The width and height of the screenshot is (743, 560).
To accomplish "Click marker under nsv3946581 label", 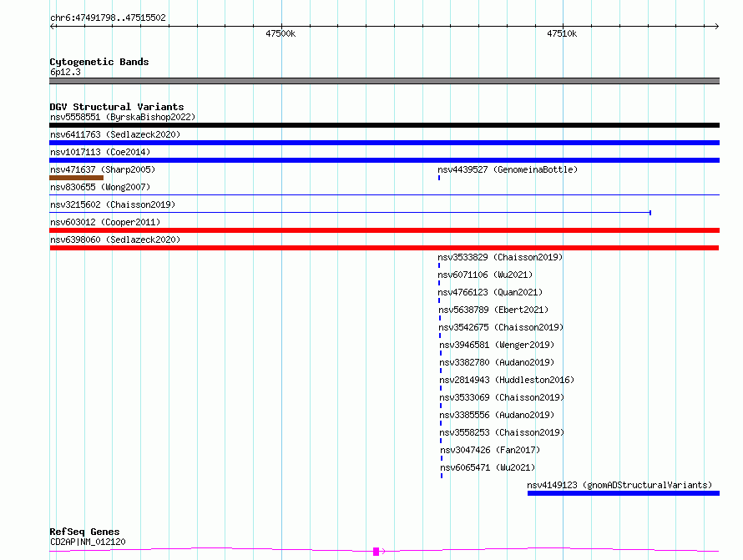I will [x=441, y=353].
